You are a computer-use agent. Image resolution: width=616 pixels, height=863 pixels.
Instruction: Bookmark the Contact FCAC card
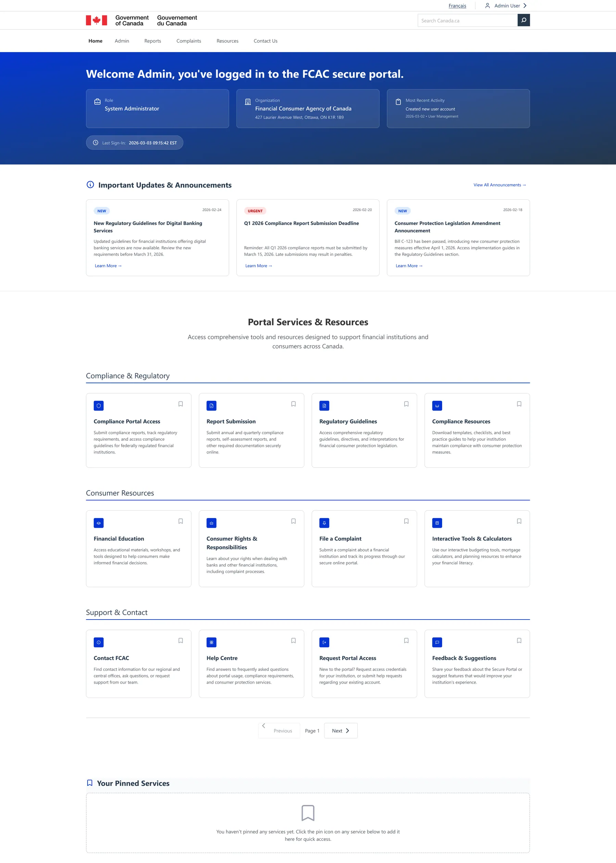[181, 641]
